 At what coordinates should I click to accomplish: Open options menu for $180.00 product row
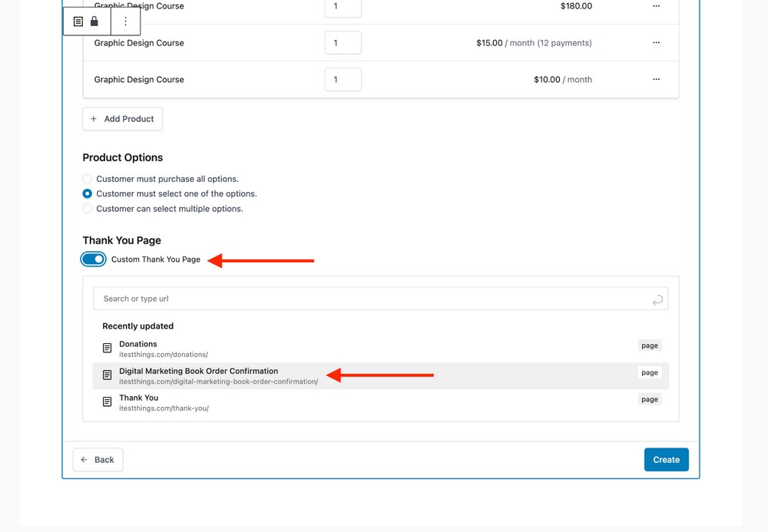[x=656, y=6]
